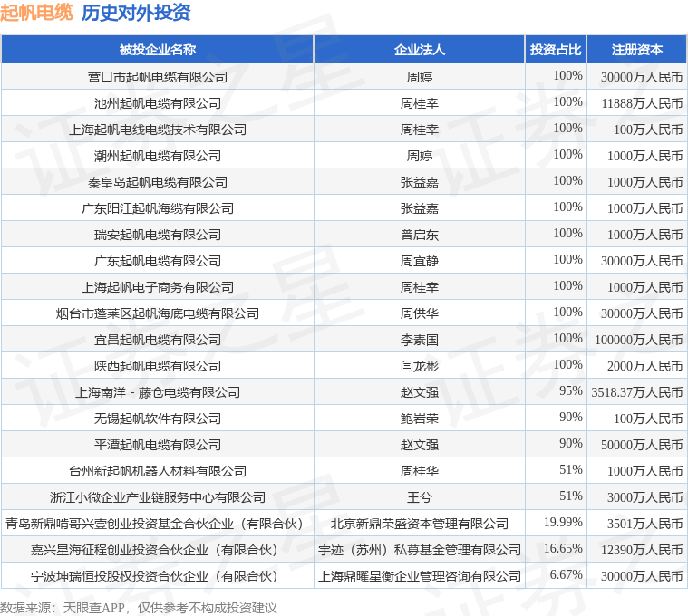
Task: Click legal person 周供华
Action: 420,314
